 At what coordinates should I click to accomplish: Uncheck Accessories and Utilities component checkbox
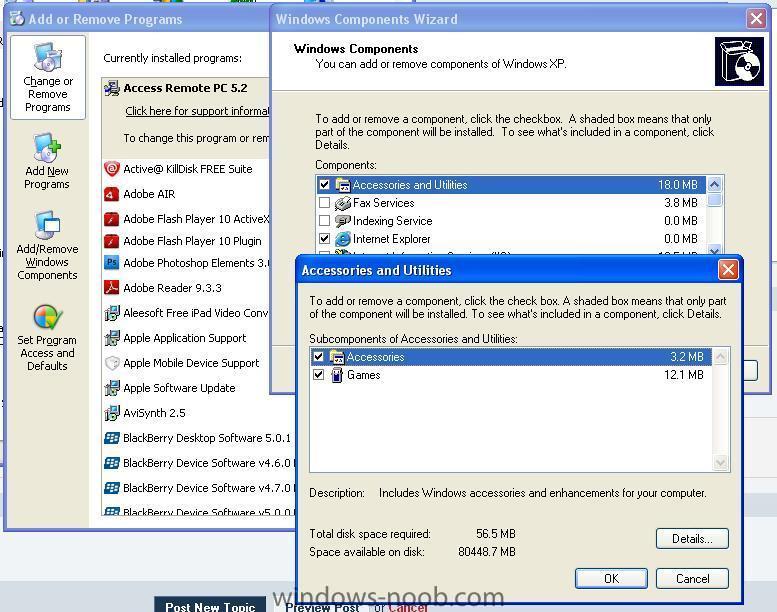point(325,185)
